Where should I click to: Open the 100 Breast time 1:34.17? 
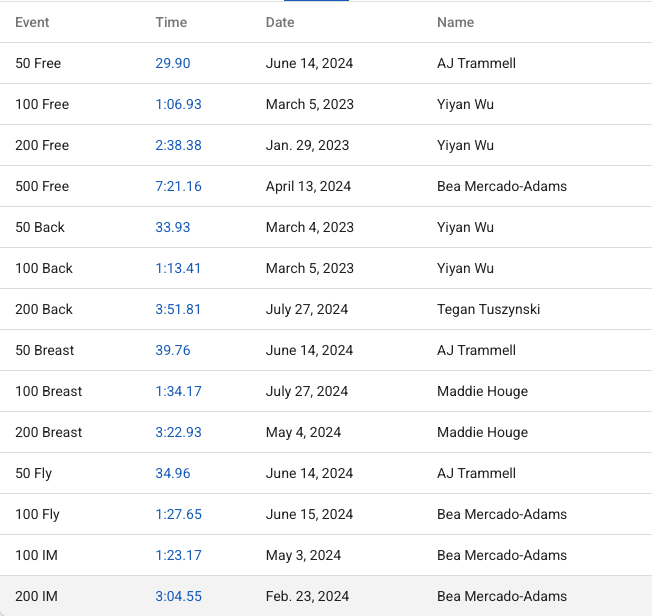178,391
